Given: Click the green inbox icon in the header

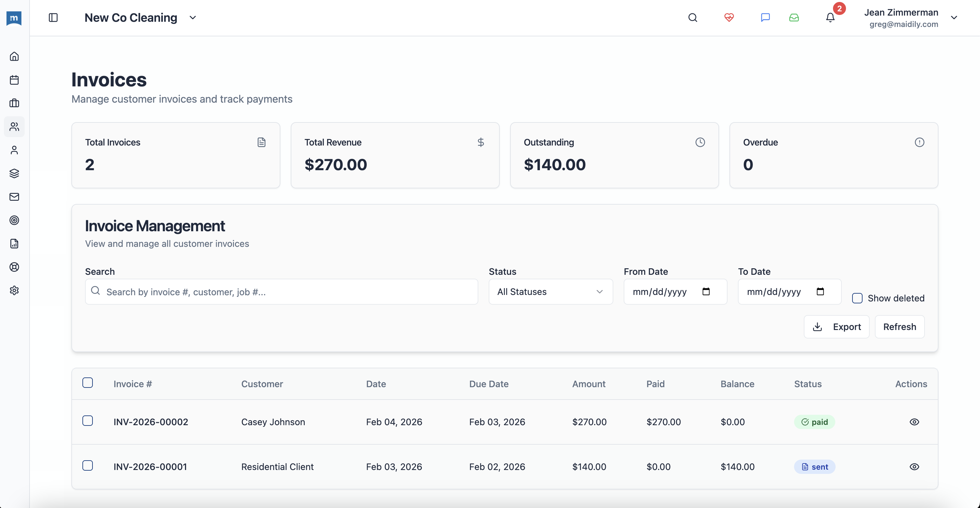Looking at the screenshot, I should click(x=794, y=18).
